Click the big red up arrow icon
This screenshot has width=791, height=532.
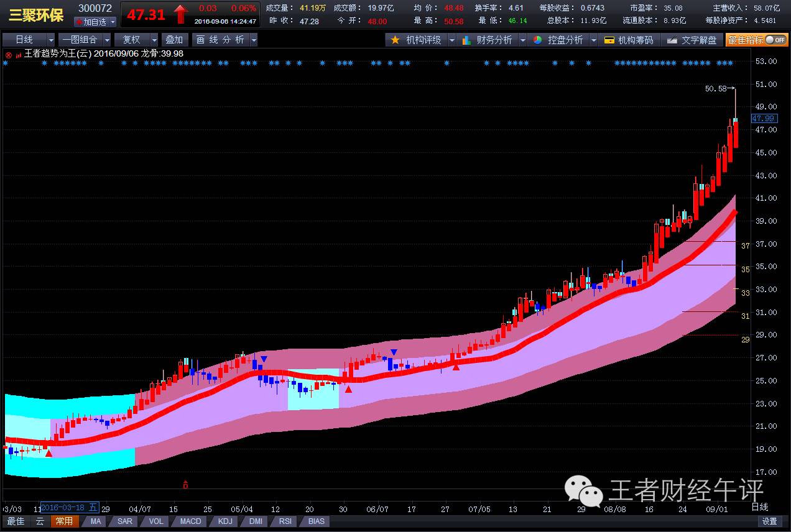[x=180, y=14]
